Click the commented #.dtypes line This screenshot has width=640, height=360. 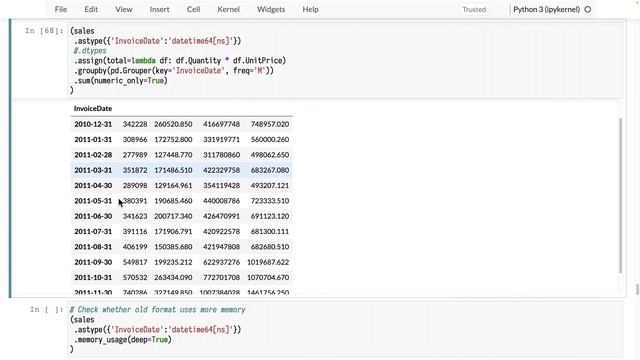pos(90,51)
